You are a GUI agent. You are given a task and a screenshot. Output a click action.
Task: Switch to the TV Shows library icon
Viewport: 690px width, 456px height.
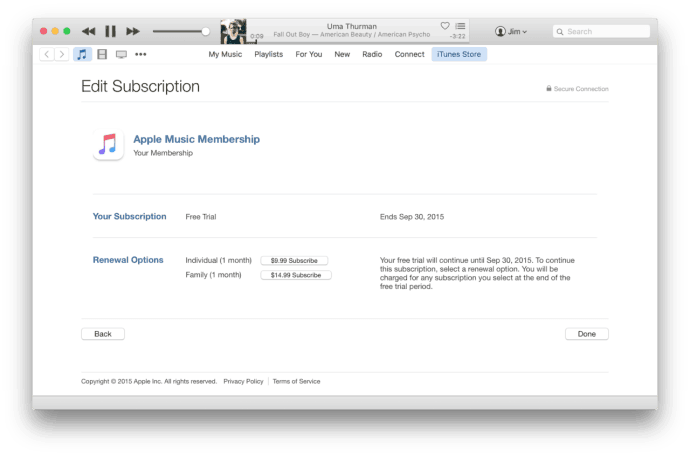pyautogui.click(x=121, y=54)
